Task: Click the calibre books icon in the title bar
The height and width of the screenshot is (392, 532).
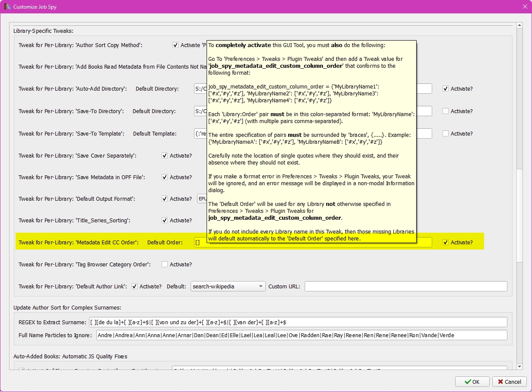Action: pos(6,7)
